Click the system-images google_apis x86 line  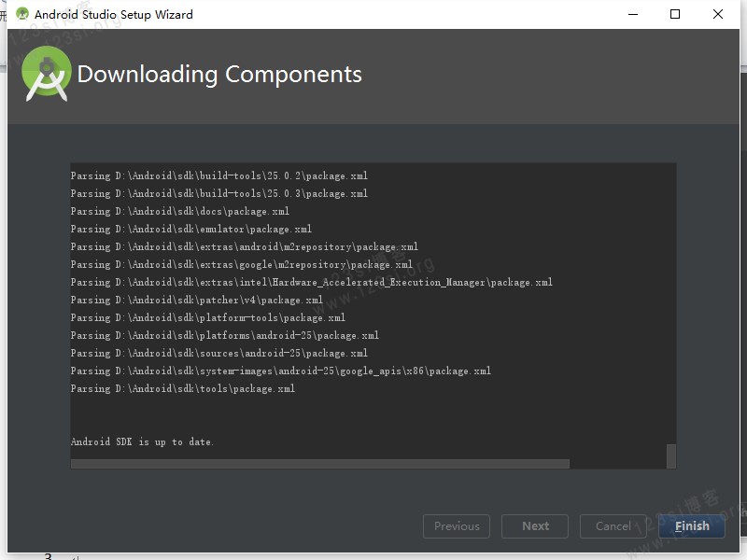[281, 371]
